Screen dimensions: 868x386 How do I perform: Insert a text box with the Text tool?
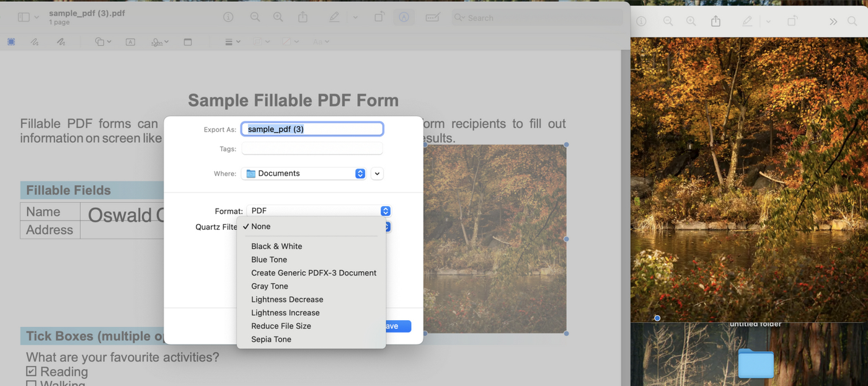pos(130,42)
